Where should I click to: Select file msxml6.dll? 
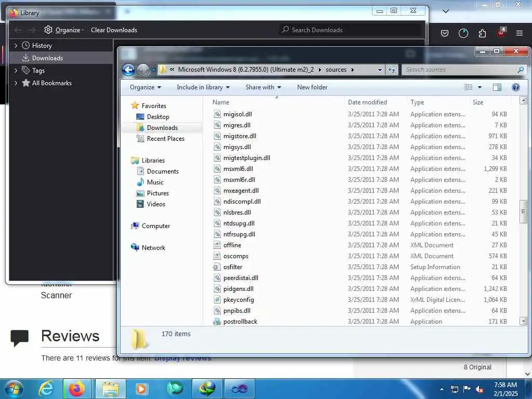[x=238, y=169]
